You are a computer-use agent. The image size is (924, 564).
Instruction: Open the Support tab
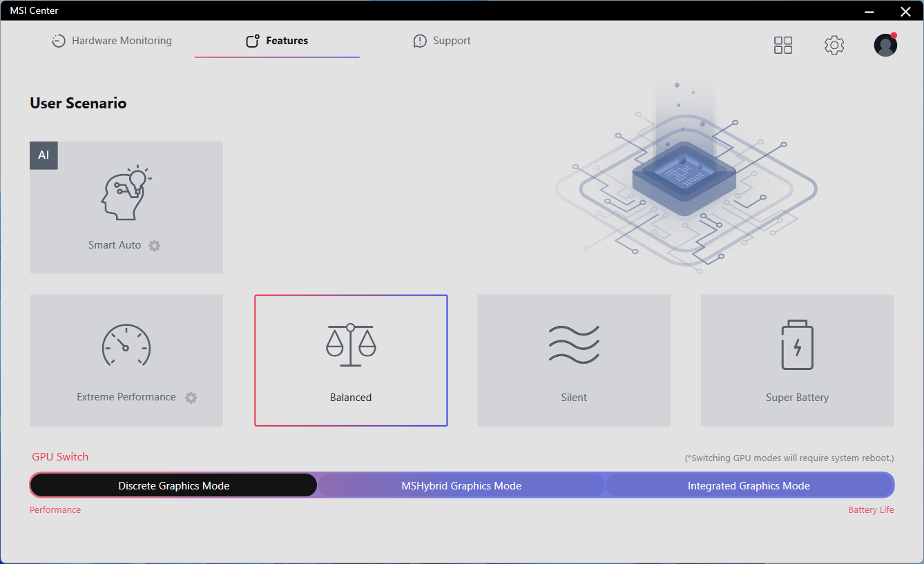point(442,41)
